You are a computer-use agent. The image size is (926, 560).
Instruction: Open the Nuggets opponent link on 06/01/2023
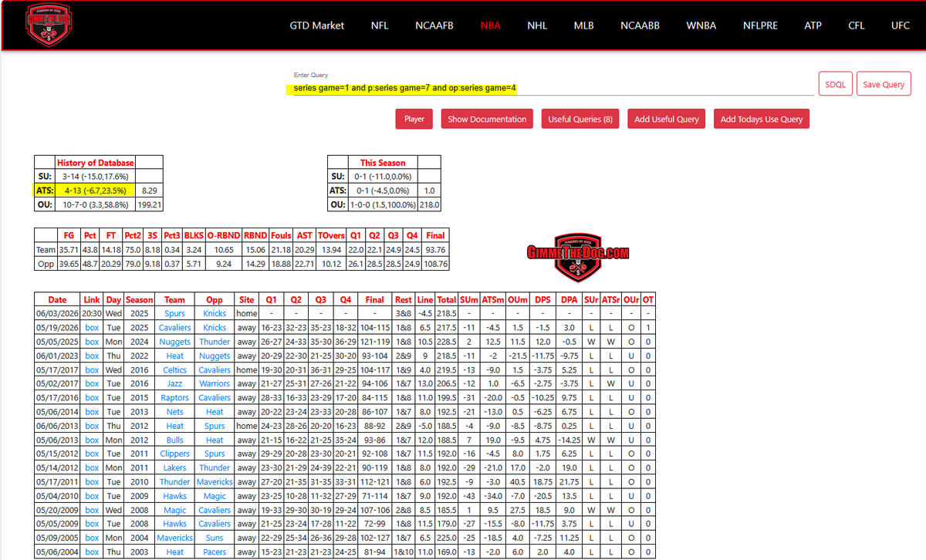(x=215, y=356)
